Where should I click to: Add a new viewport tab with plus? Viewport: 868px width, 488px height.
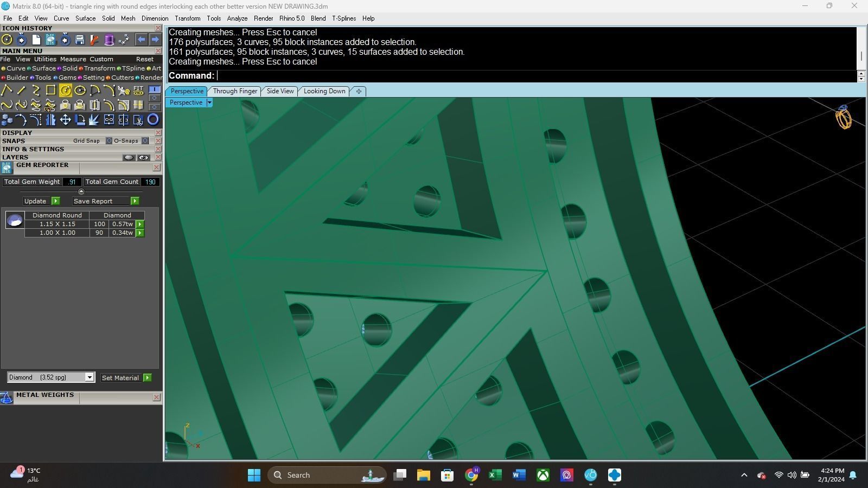pos(359,91)
